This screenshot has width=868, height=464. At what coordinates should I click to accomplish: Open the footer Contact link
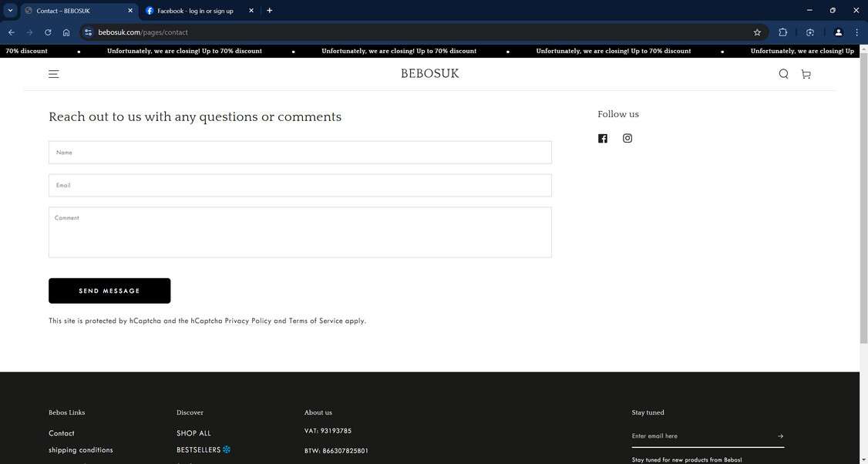62,433
